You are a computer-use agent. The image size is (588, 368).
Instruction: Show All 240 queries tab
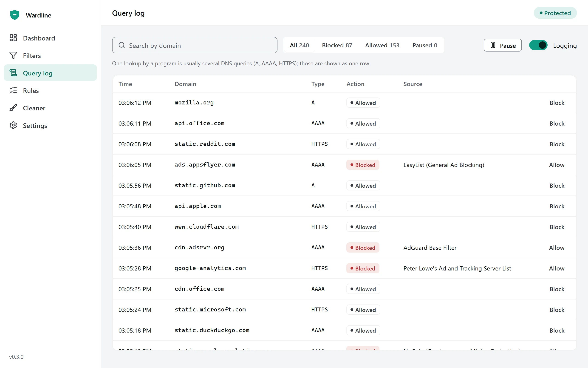click(x=299, y=45)
